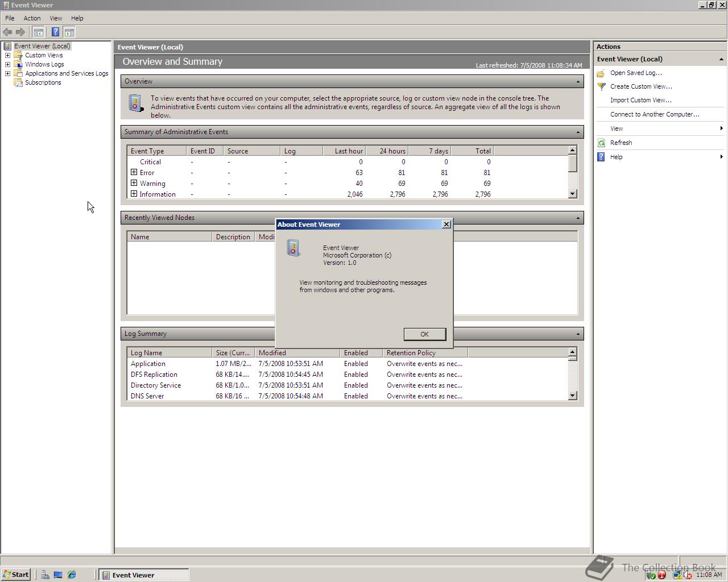Click the Event Viewer taskbar button
The height and width of the screenshot is (582, 728).
coord(144,575)
